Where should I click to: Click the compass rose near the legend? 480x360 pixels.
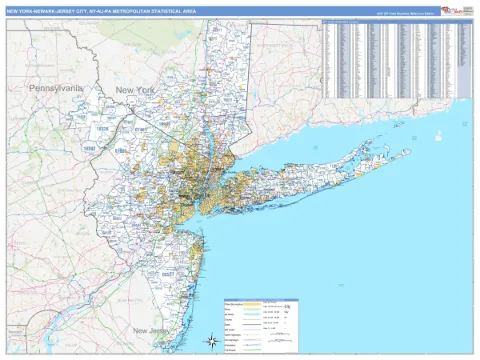pos(212,341)
